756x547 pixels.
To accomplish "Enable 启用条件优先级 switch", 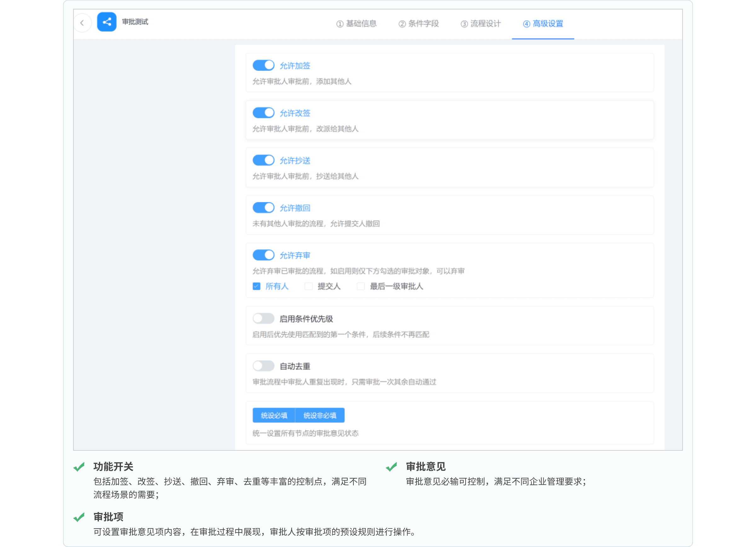I will tap(263, 319).
